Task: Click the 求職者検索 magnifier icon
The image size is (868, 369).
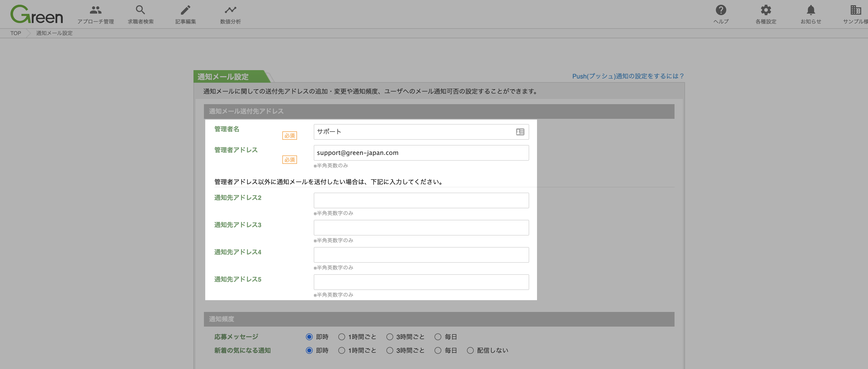Action: point(140,10)
